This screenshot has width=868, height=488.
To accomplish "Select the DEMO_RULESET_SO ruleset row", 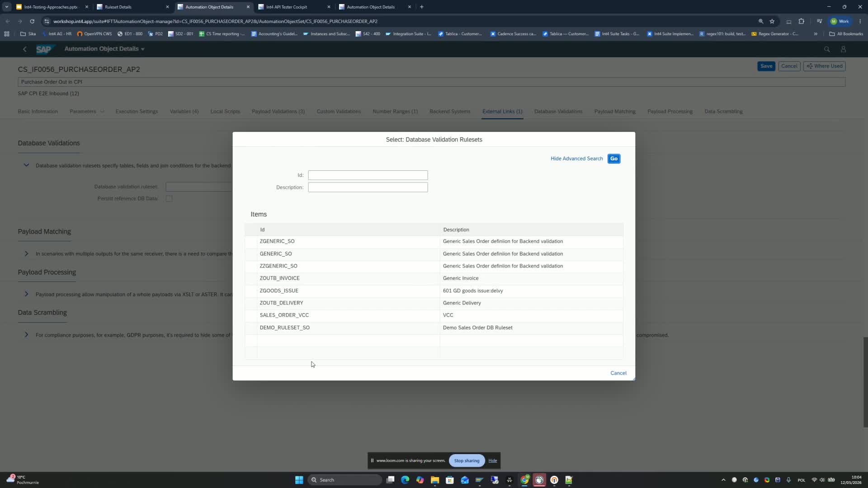I will click(x=434, y=328).
